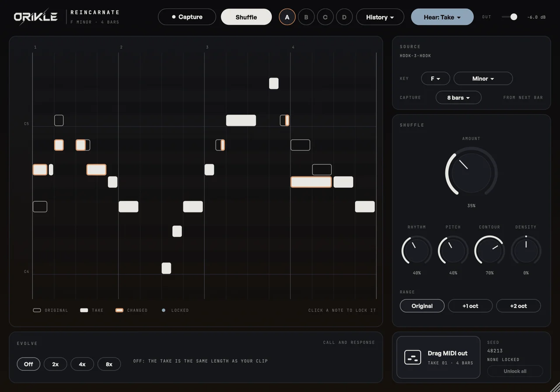Open the History dropdown
This screenshot has height=392, width=560.
[x=380, y=17]
